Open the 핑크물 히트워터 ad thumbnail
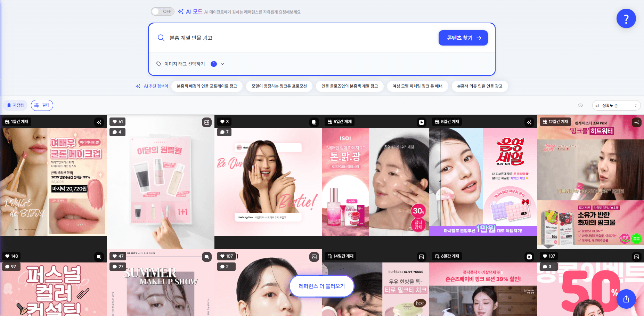Screen dimensions: 644x316 point(590,182)
